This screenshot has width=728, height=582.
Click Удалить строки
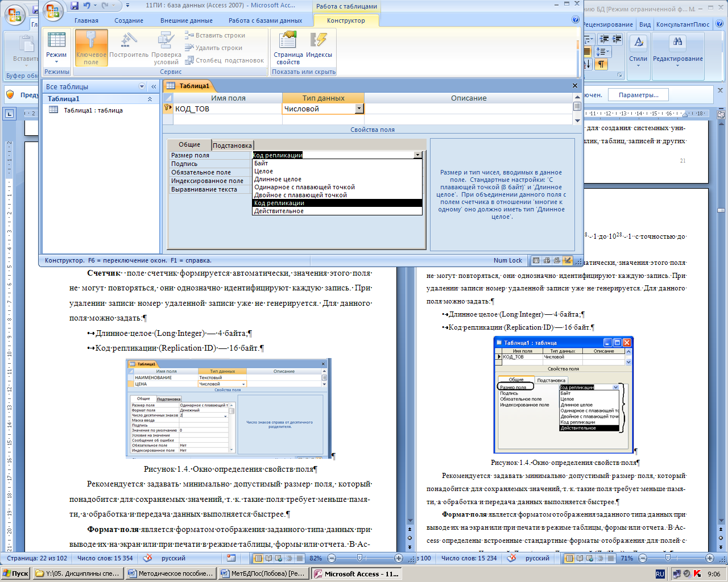pos(214,48)
